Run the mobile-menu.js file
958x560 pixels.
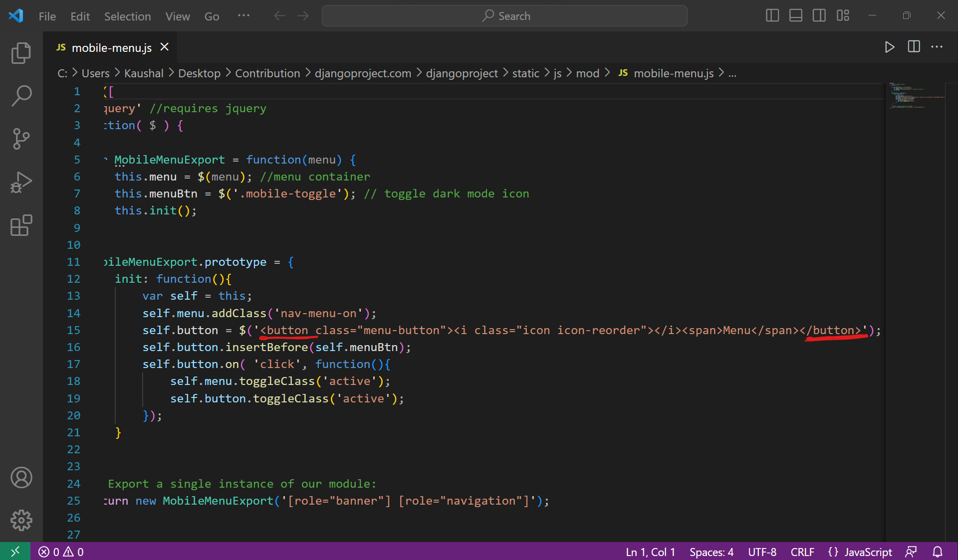coord(890,47)
